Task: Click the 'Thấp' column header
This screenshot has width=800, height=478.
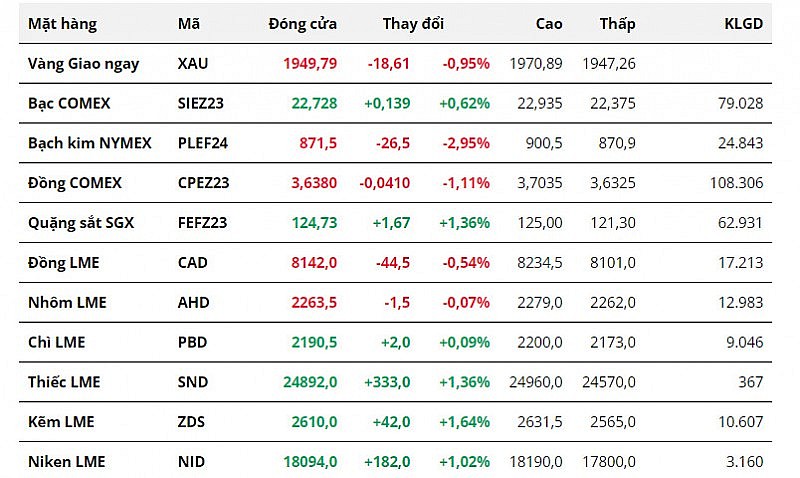Action: (617, 24)
